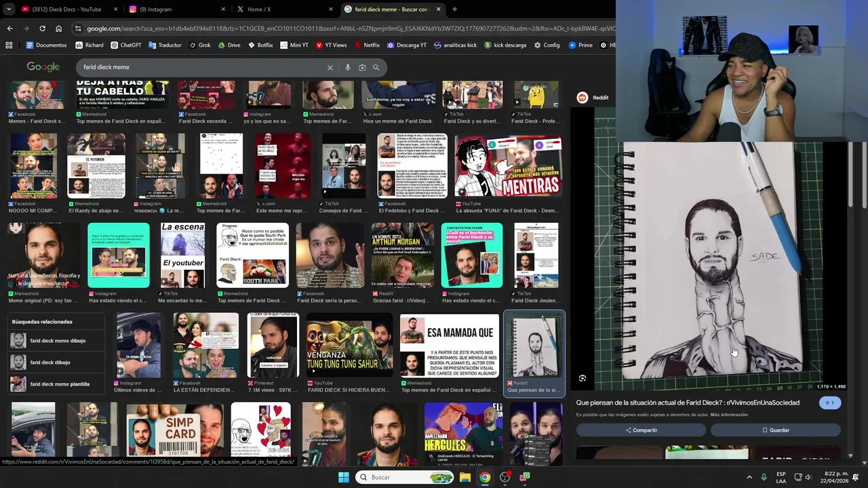
Task: Click the taskbar microphone tray icon
Action: pyautogui.click(x=764, y=477)
